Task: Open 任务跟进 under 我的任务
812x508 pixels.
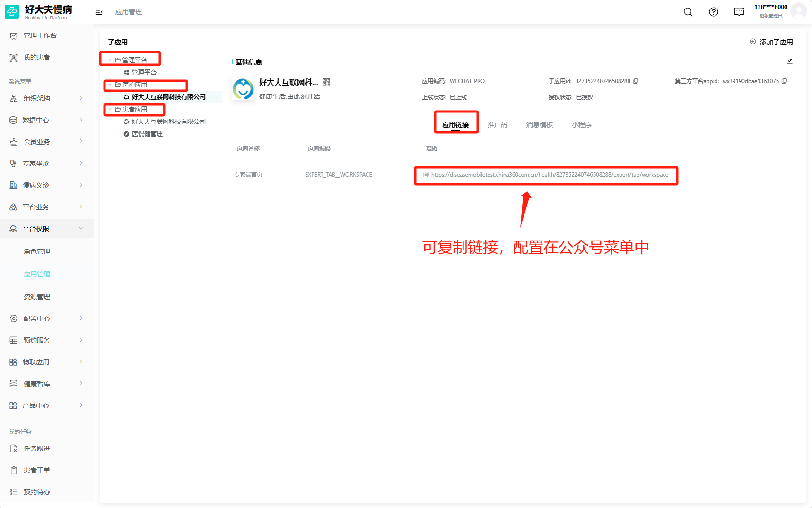Action: point(37,448)
